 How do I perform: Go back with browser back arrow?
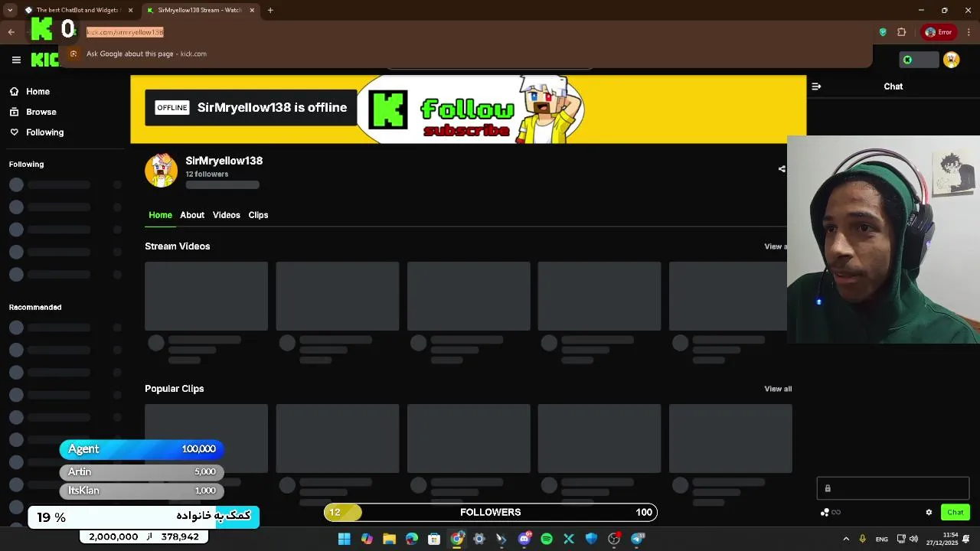point(11,32)
